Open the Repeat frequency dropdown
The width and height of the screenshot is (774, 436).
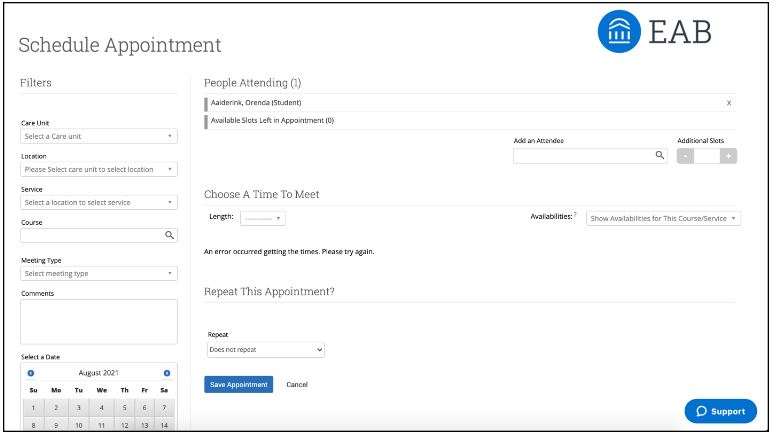pos(265,350)
